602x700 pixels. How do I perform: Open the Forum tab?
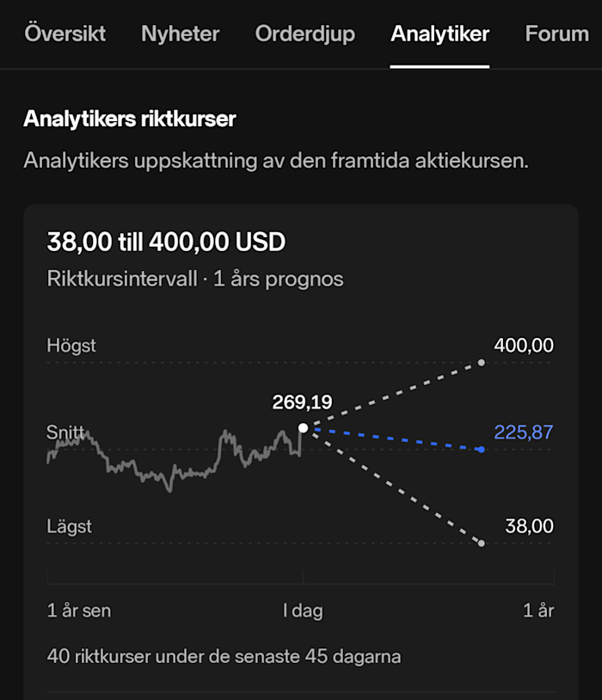(x=557, y=34)
